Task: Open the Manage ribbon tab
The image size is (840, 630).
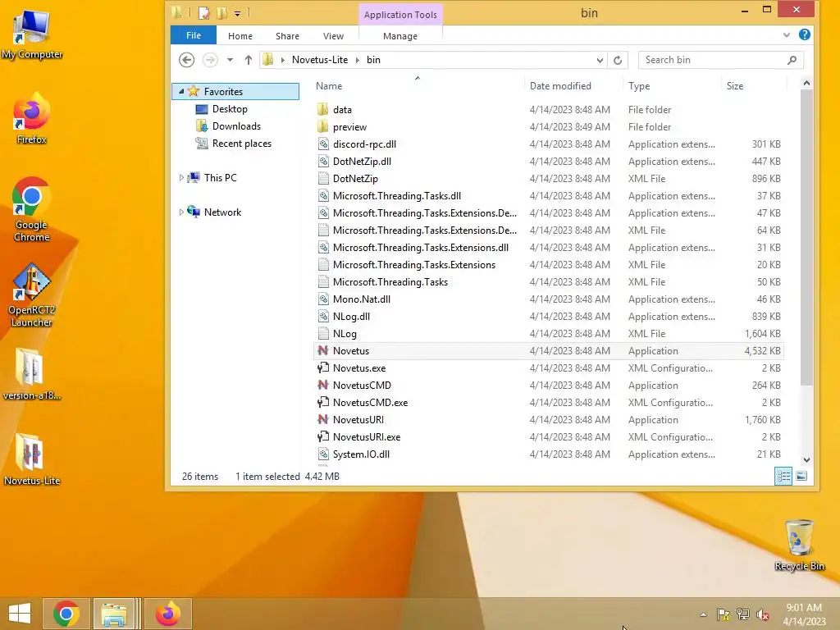Action: (x=400, y=36)
